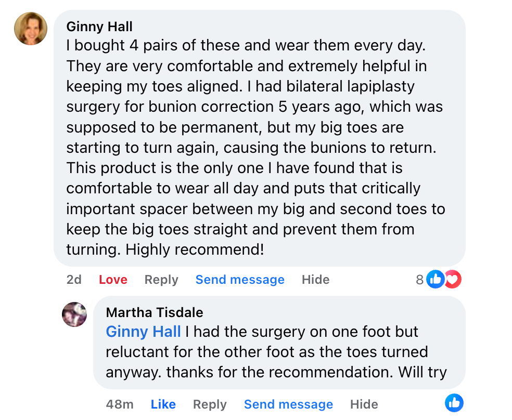Image resolution: width=512 pixels, height=420 pixels.
Task: Send message to Martha Tisdale
Action: point(288,404)
